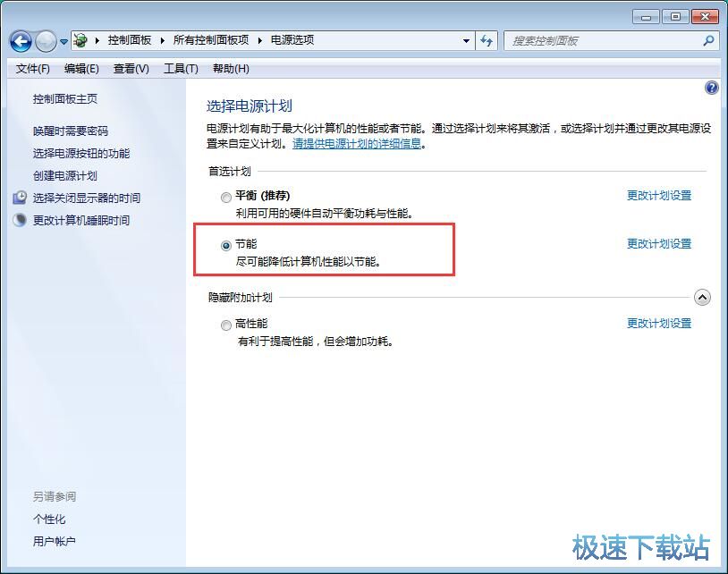
Task: Open recent pages dropdown beside navigation arrows
Action: (63, 42)
